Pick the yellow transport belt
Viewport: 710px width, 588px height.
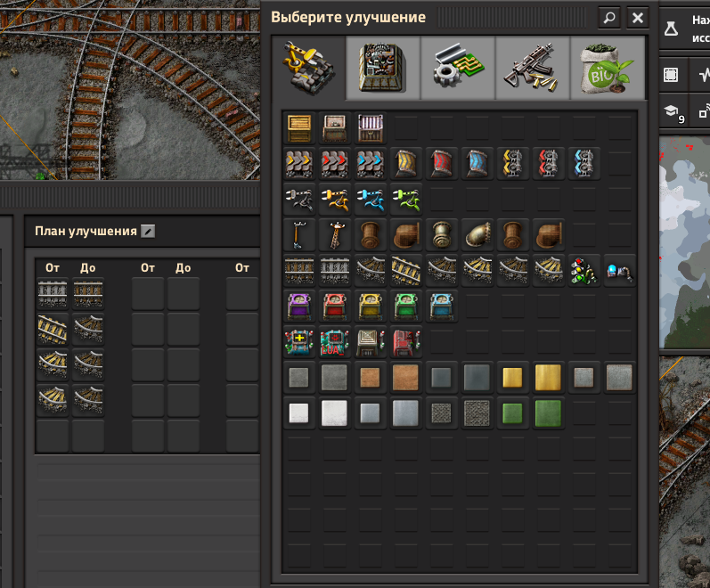coord(299,163)
